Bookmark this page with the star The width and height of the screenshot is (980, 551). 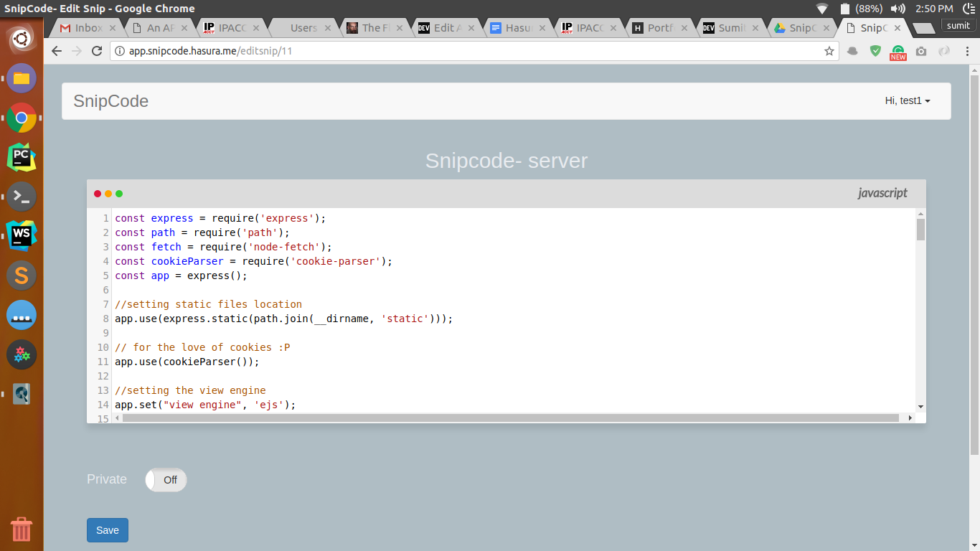(x=829, y=51)
